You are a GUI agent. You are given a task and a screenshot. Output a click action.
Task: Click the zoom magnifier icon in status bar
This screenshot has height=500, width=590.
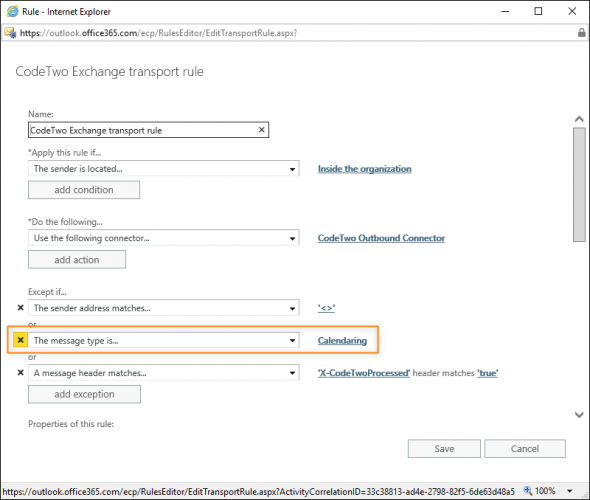pyautogui.click(x=528, y=491)
